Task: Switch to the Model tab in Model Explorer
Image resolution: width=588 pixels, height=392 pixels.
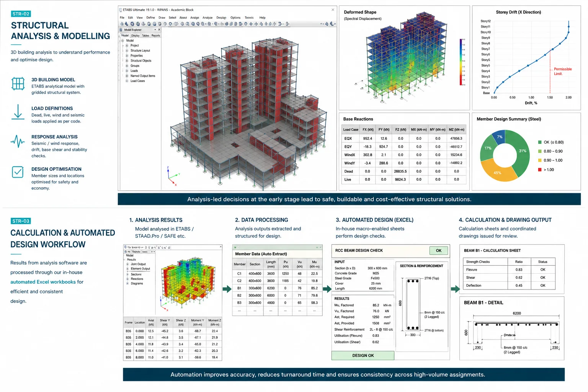Action: click(125, 36)
